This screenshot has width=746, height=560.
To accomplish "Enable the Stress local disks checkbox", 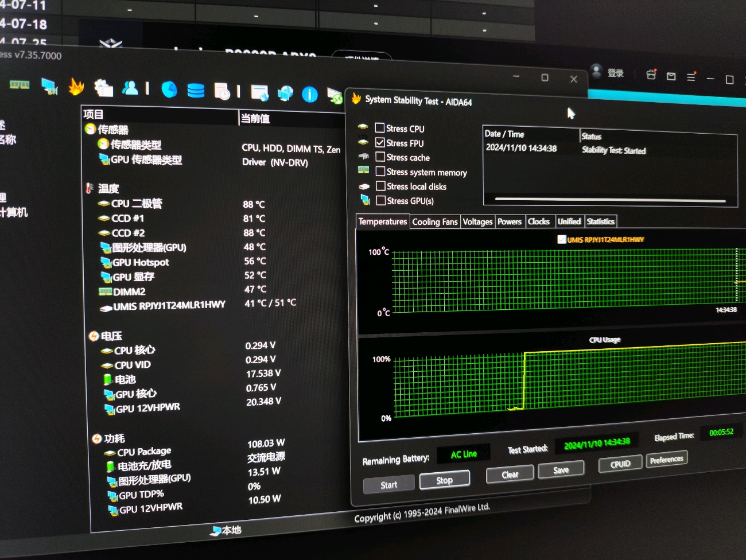I will pos(380,186).
